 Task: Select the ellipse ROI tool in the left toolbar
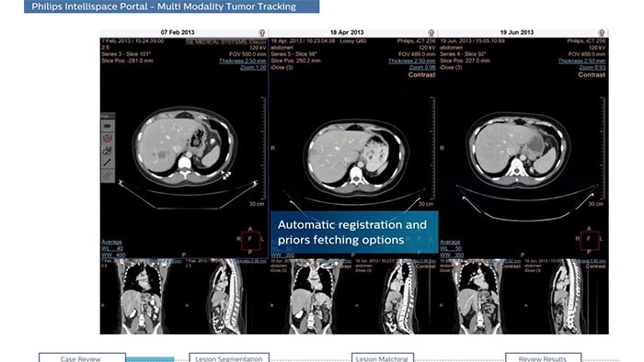point(108,126)
